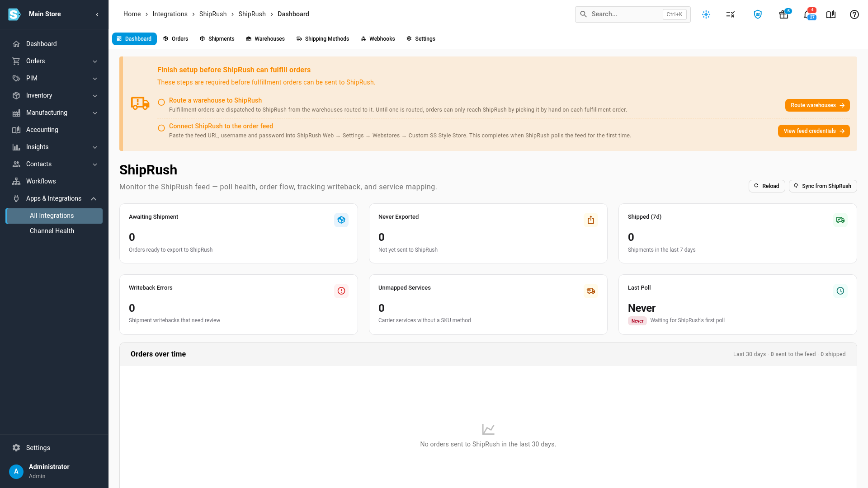Click the Writeback Errors alert icon
Screen dimensions: 868x488
341,291
